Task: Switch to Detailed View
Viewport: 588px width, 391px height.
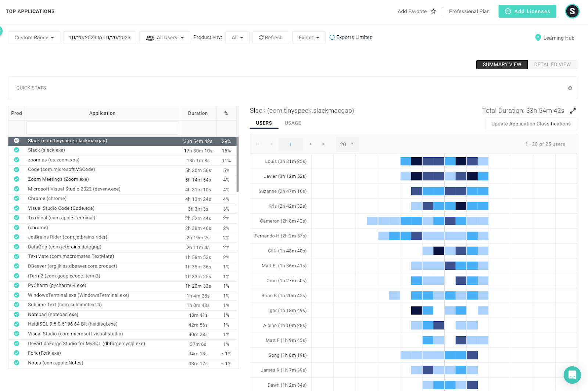Action: (552, 65)
